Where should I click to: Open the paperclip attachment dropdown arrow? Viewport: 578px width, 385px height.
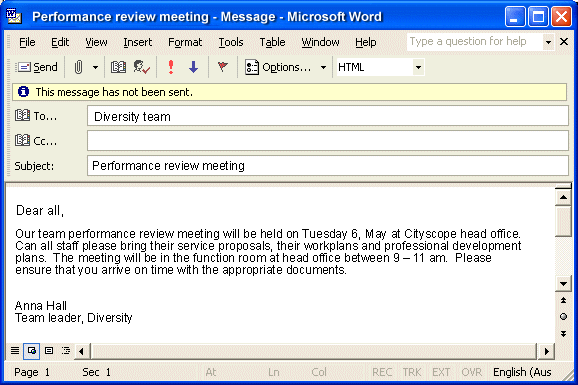click(x=95, y=67)
